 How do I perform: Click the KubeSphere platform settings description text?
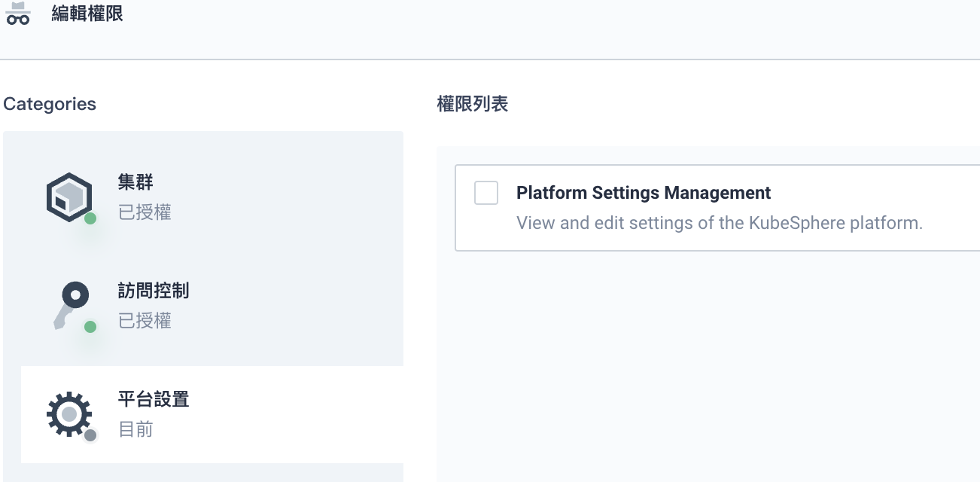pos(719,223)
